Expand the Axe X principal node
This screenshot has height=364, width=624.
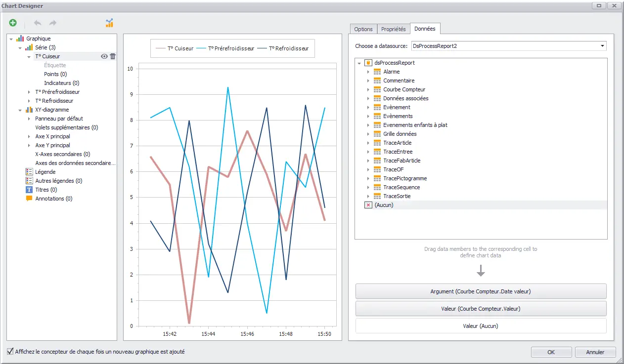click(x=29, y=136)
